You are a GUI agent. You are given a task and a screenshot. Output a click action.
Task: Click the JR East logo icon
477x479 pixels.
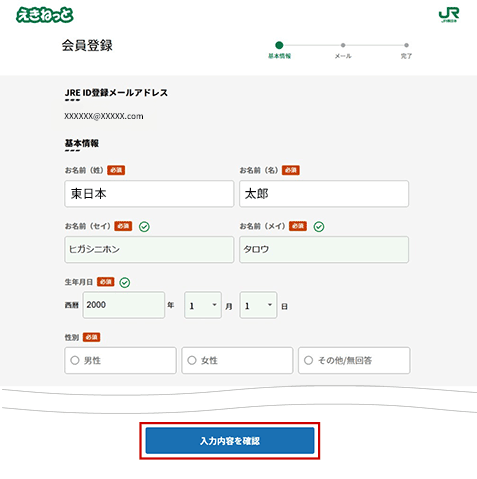click(x=449, y=15)
